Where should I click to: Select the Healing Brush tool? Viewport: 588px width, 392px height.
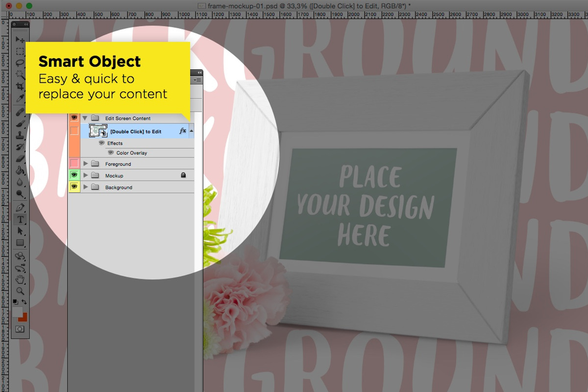click(x=20, y=112)
